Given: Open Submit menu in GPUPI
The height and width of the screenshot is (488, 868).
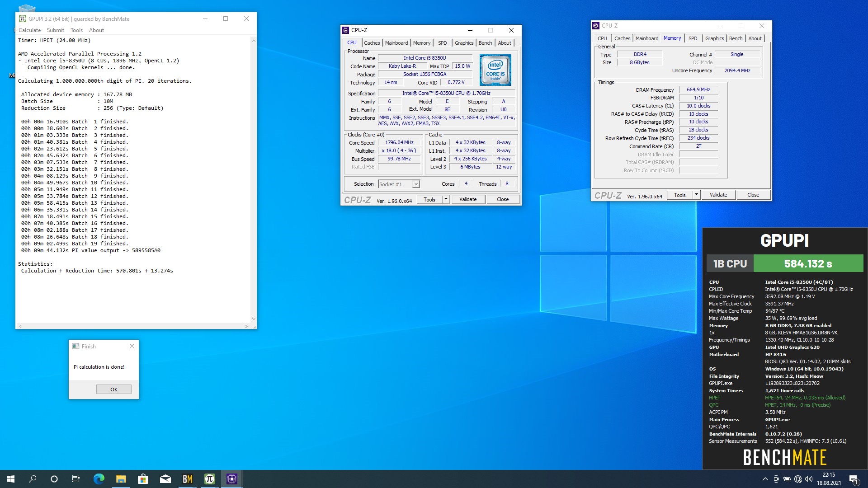Looking at the screenshot, I should pyautogui.click(x=56, y=30).
